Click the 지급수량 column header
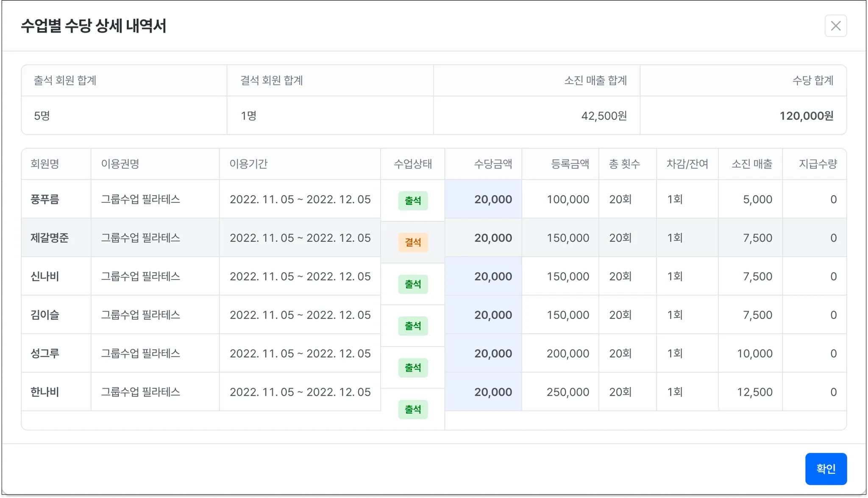 coord(818,164)
